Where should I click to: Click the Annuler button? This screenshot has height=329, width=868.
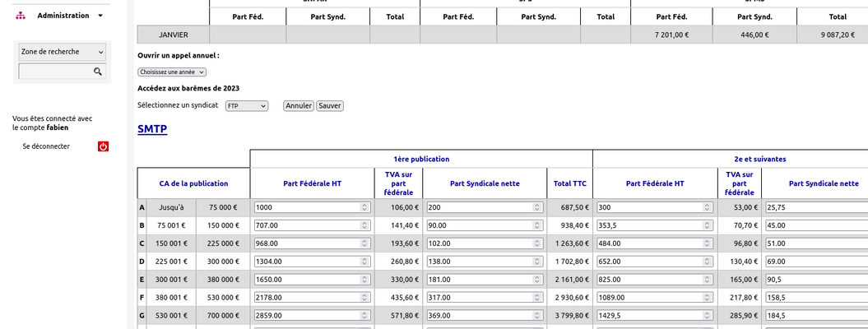pos(299,105)
